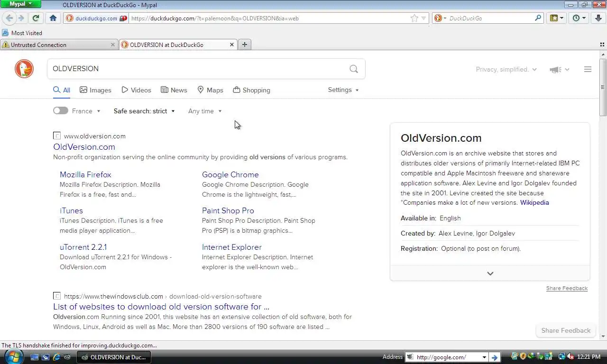Switch to News results
The image size is (607, 364).
tap(174, 90)
